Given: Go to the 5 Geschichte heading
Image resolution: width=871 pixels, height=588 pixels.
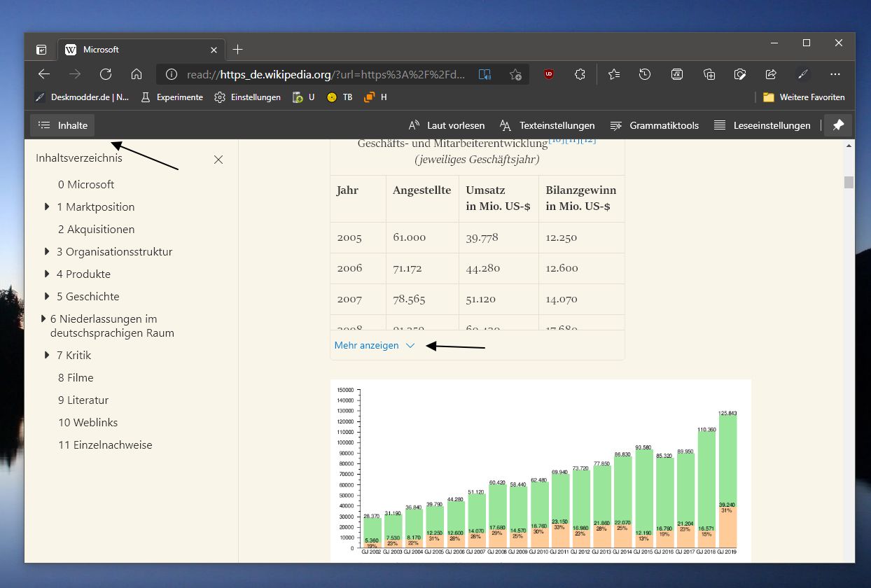Looking at the screenshot, I should pyautogui.click(x=88, y=297).
